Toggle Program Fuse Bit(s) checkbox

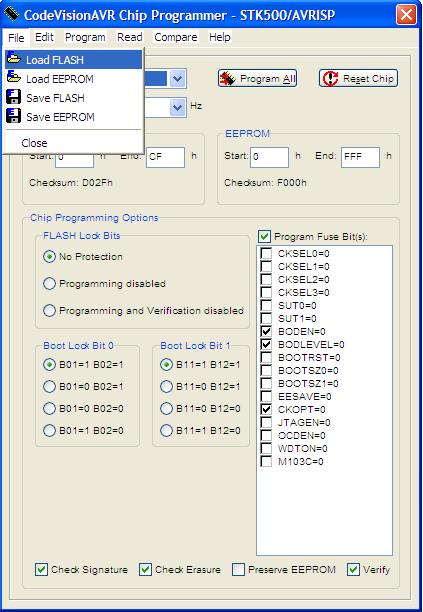[265, 237]
